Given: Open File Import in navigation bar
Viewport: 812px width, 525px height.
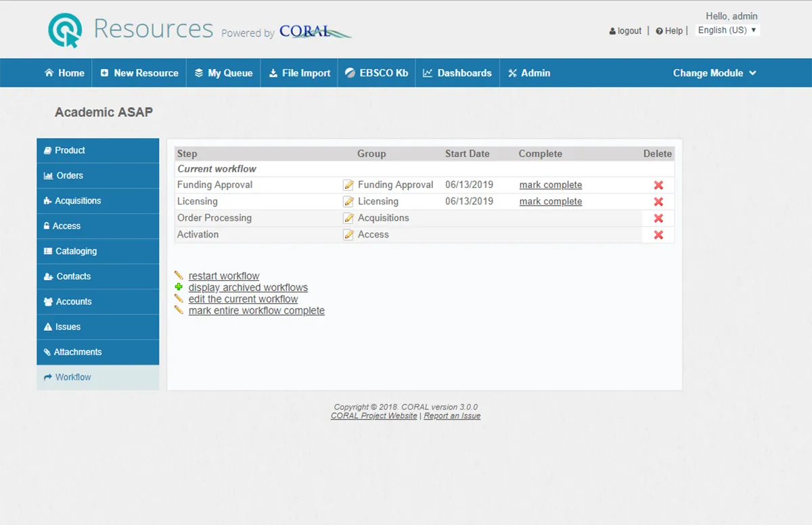Looking at the screenshot, I should point(299,73).
